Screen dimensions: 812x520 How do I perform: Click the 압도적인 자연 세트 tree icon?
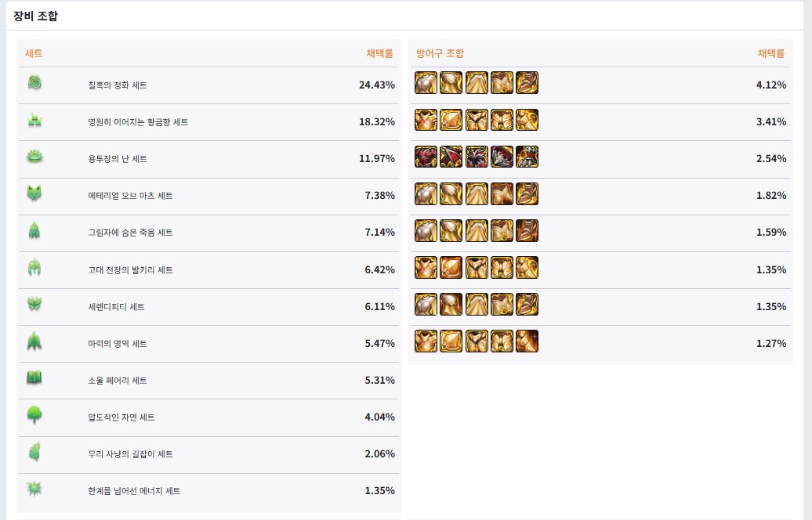34,416
